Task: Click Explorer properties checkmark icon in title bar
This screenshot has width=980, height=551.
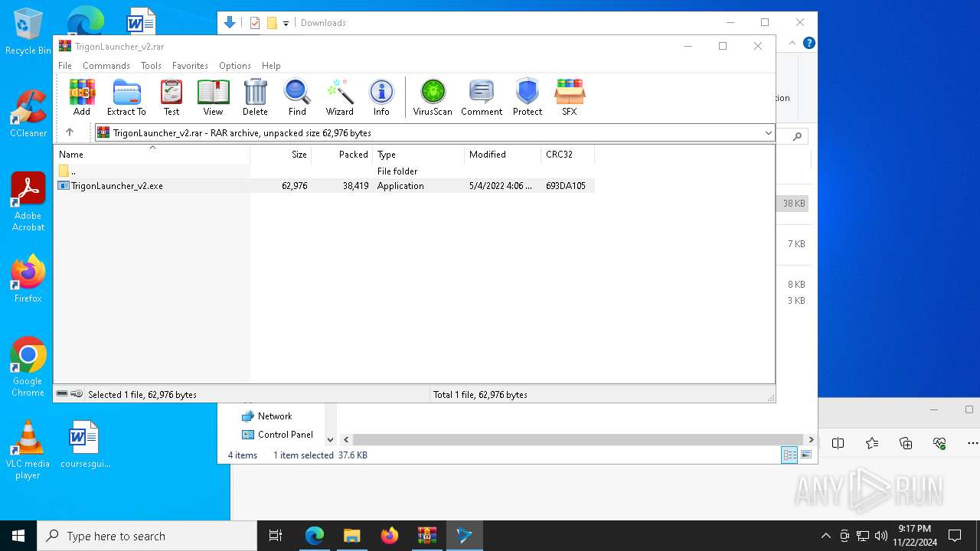Action: point(254,23)
